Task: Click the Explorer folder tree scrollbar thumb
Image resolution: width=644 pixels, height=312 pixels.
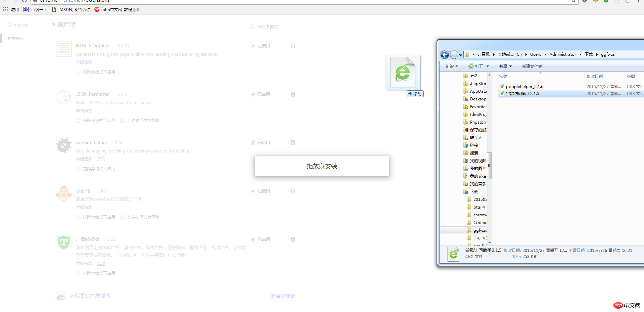Action: tap(490, 166)
